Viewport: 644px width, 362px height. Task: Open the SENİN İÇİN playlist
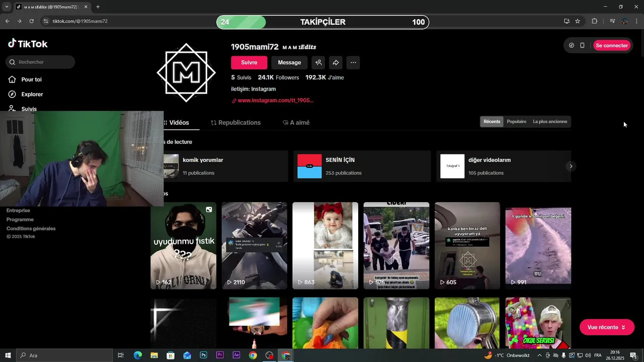pyautogui.click(x=362, y=166)
